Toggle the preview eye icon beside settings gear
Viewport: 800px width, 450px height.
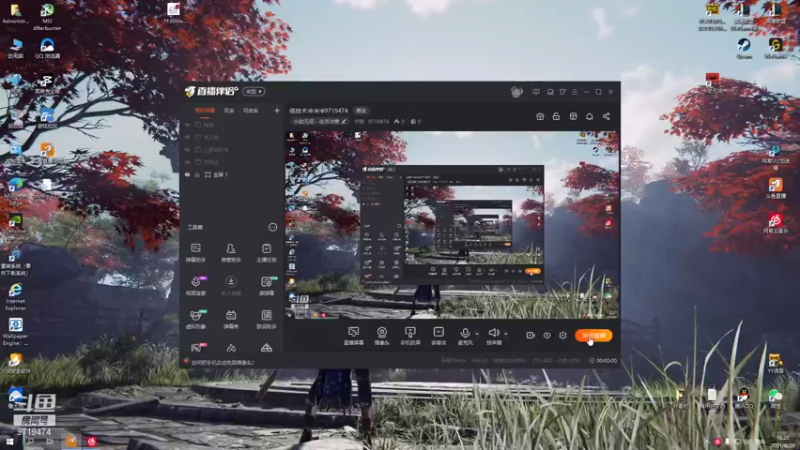pyautogui.click(x=546, y=335)
